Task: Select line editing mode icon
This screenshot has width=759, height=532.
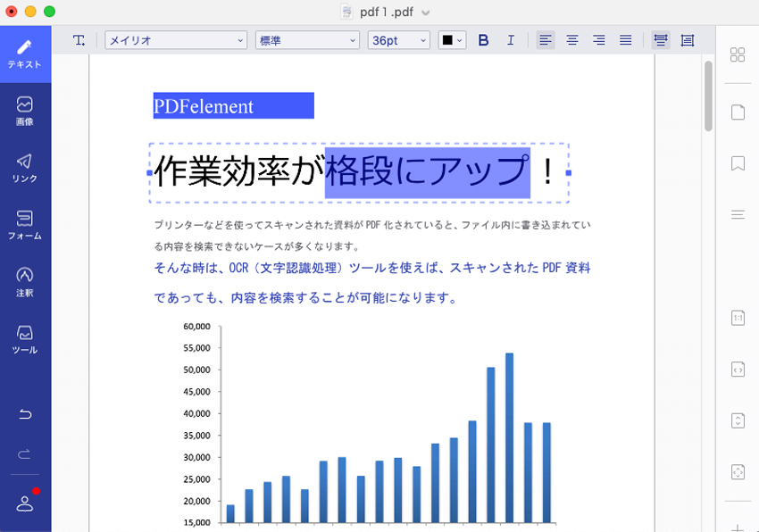Action: coord(661,40)
